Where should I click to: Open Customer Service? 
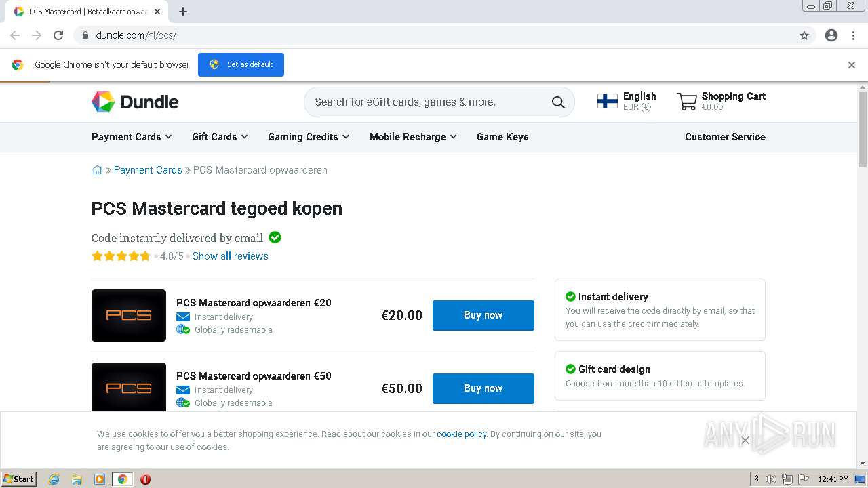pos(725,137)
